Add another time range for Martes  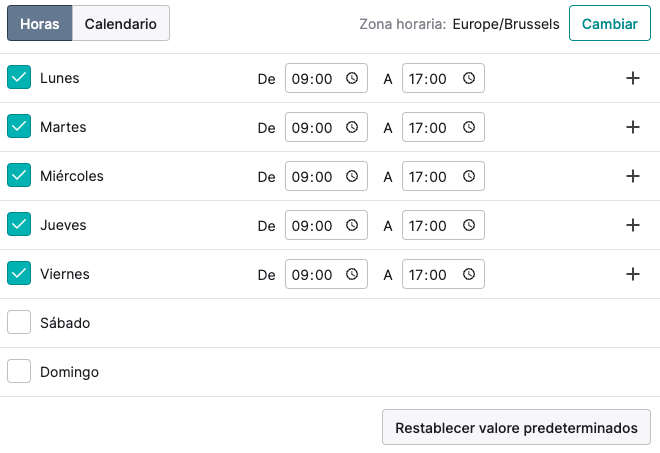tap(633, 127)
